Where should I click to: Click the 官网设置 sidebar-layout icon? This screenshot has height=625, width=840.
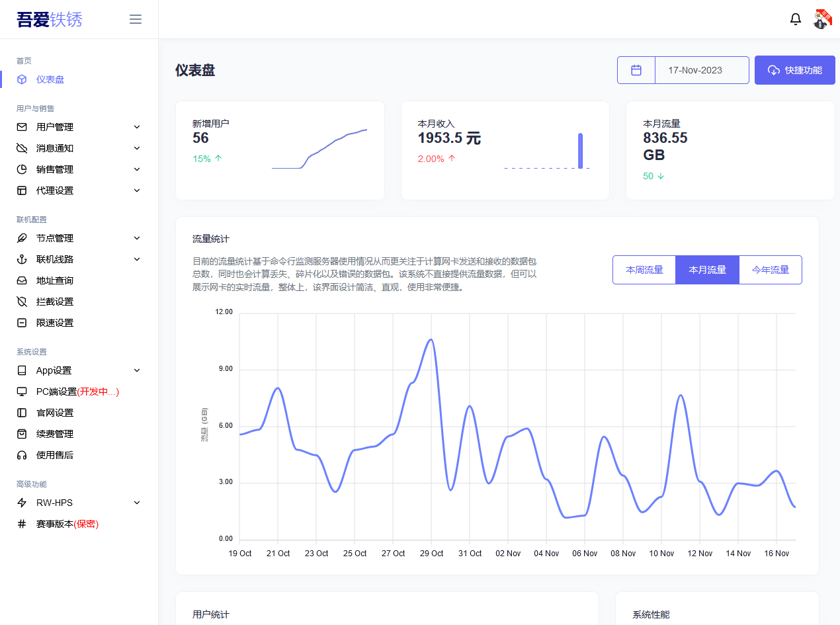(x=22, y=413)
